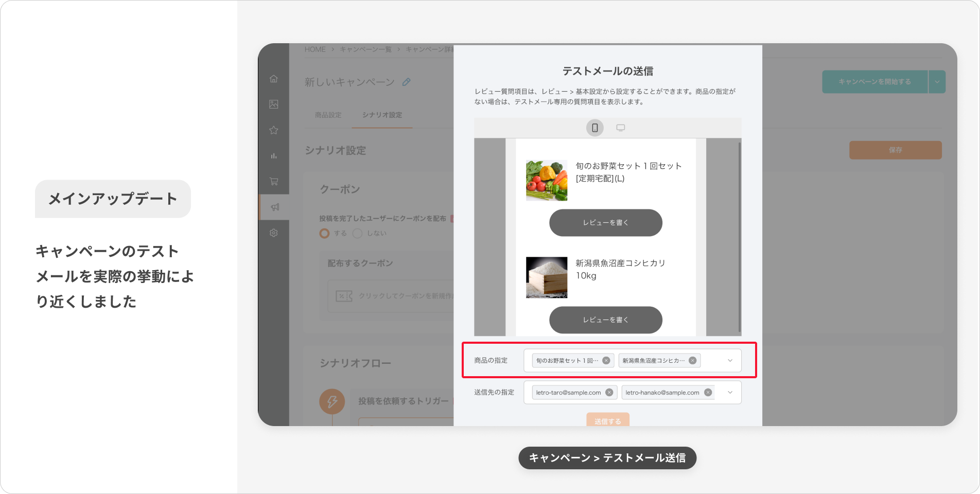Click the orange 保存 button
980x494 pixels.
[895, 150]
